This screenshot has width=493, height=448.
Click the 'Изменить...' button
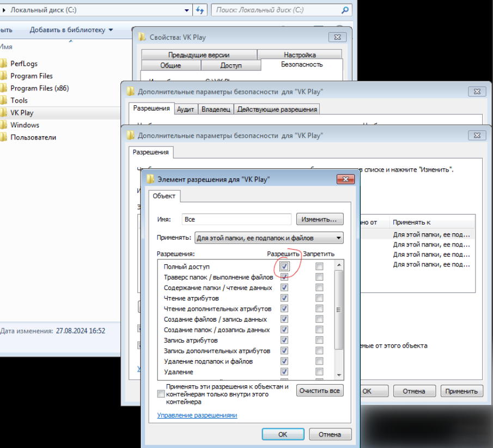tap(319, 219)
